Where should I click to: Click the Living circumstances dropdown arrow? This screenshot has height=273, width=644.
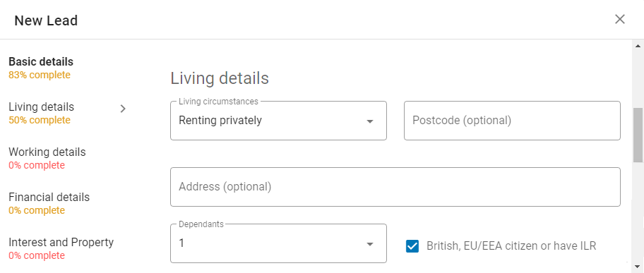click(x=370, y=121)
